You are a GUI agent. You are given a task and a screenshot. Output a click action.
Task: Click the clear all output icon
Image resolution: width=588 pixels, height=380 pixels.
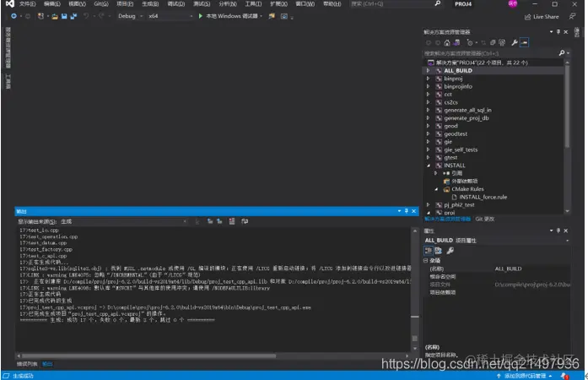point(232,221)
